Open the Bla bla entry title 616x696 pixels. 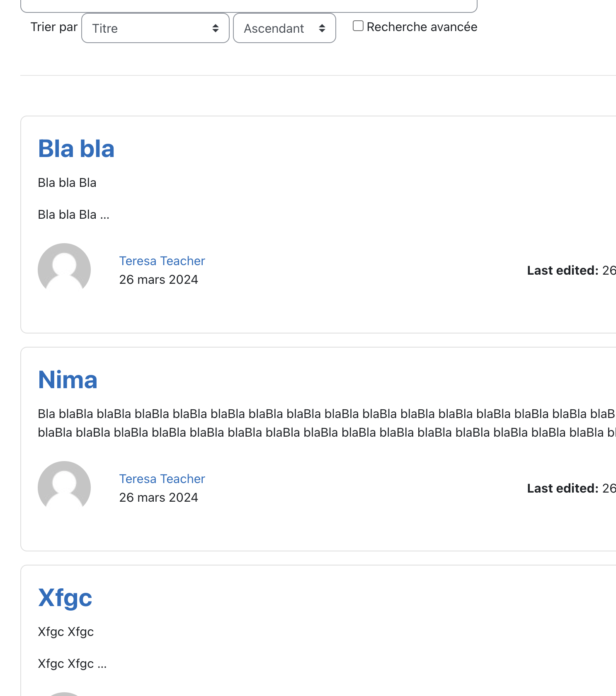click(76, 148)
